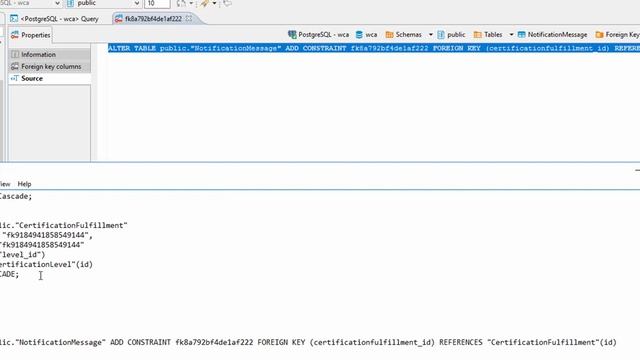Click the Cascade; line in lower editor
640x360 pixels.
pyautogui.click(x=16, y=196)
